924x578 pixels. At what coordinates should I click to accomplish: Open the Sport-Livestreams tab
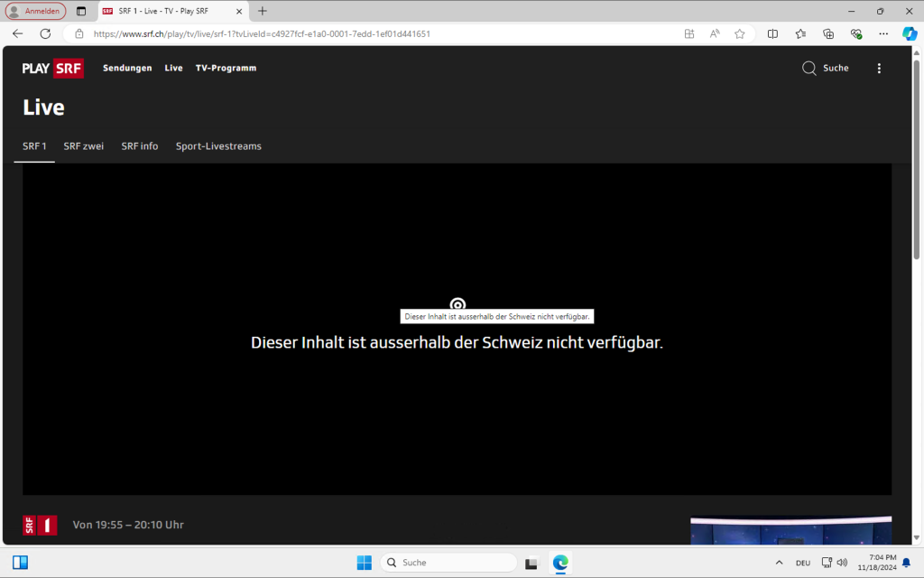click(x=218, y=146)
